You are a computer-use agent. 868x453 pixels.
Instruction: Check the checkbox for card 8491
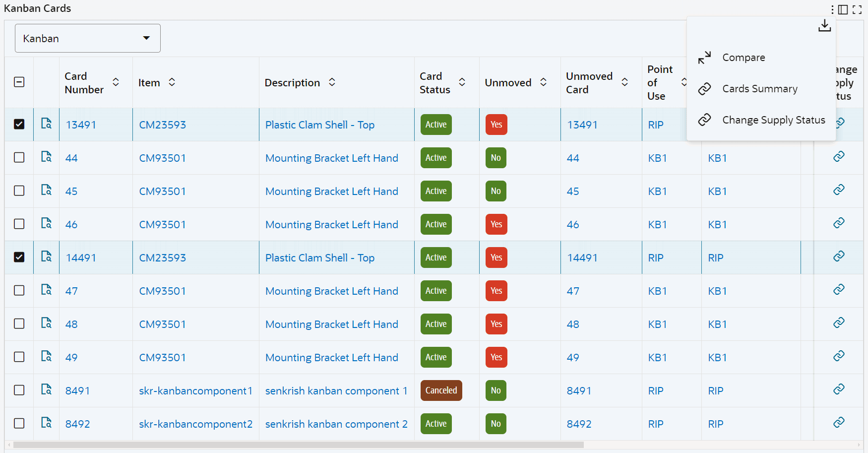[x=19, y=390]
